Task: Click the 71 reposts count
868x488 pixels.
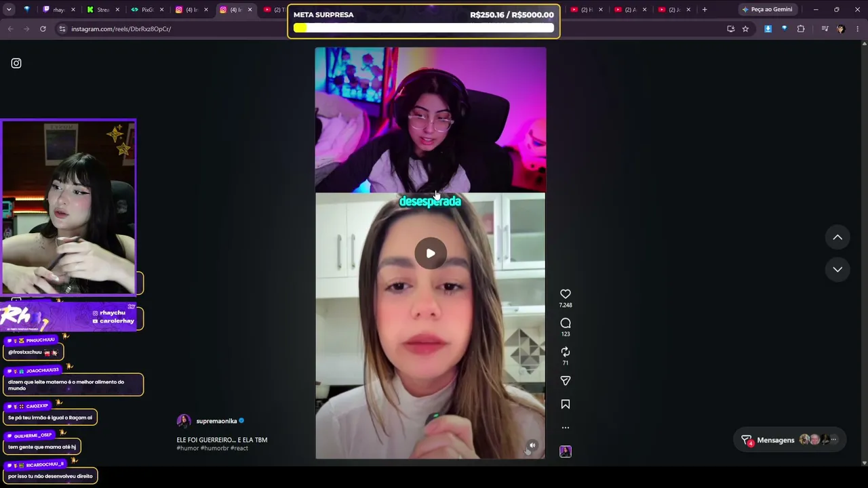Action: (x=566, y=363)
